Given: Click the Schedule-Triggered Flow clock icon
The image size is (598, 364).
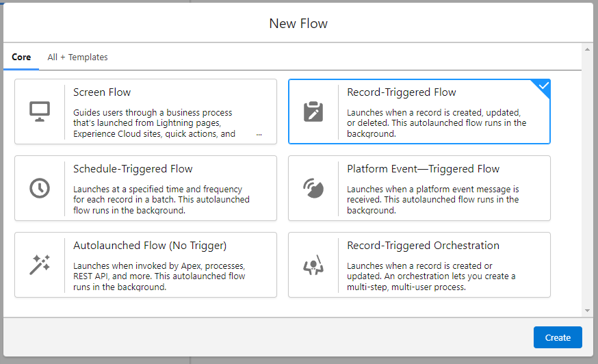Looking at the screenshot, I should tap(40, 188).
